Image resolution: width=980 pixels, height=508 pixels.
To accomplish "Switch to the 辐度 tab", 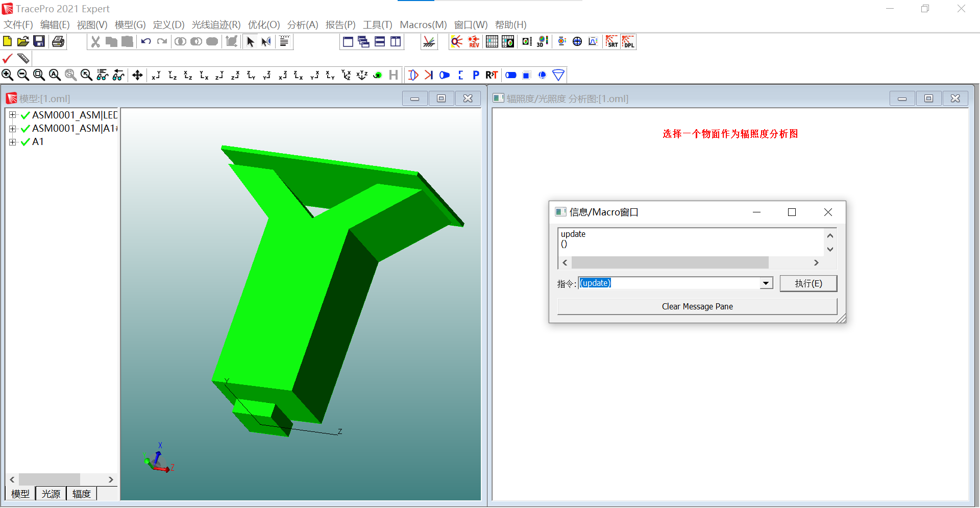I will tap(82, 494).
